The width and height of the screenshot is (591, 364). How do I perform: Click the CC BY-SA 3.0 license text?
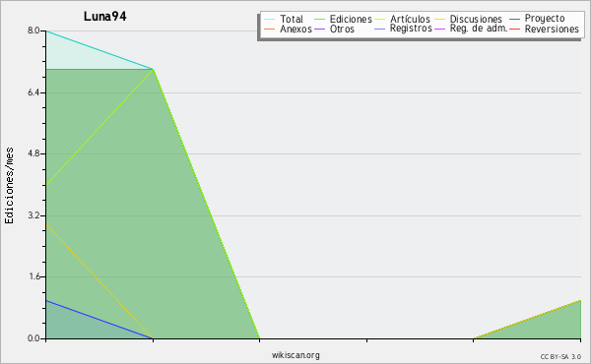(560, 357)
